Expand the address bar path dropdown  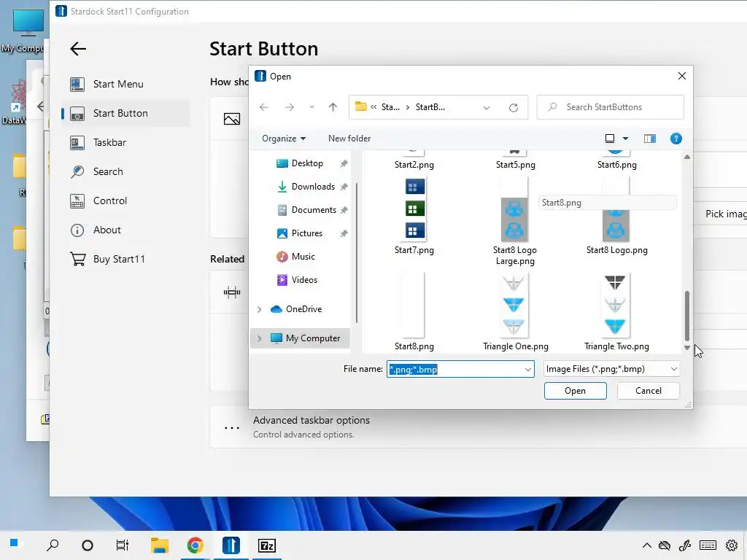487,108
